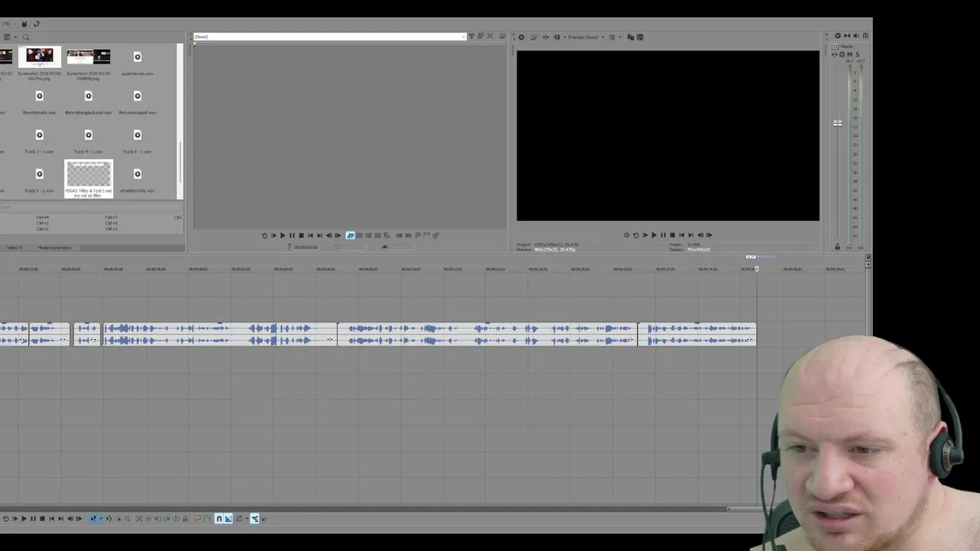
Task: Toggle automatic crossfades button
Action: (x=228, y=519)
